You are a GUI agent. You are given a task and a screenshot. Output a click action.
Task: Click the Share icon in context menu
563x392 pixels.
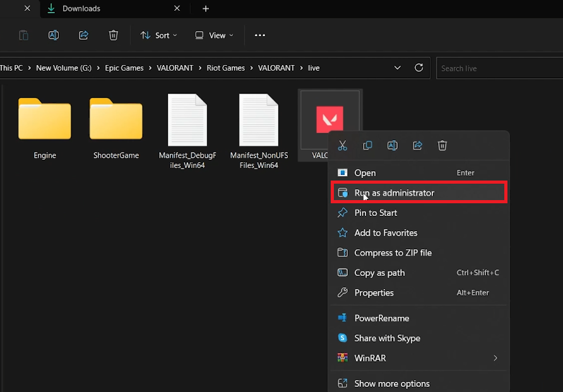tap(417, 146)
